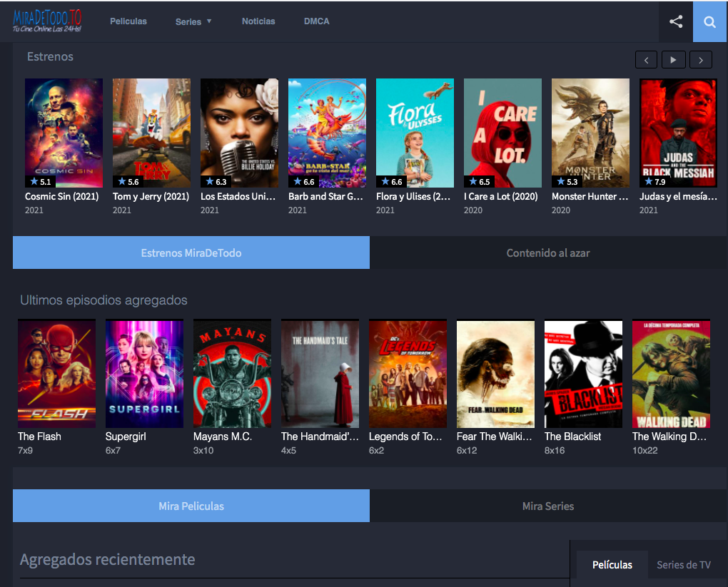
Task: Open search with the magnifier icon
Action: point(709,21)
